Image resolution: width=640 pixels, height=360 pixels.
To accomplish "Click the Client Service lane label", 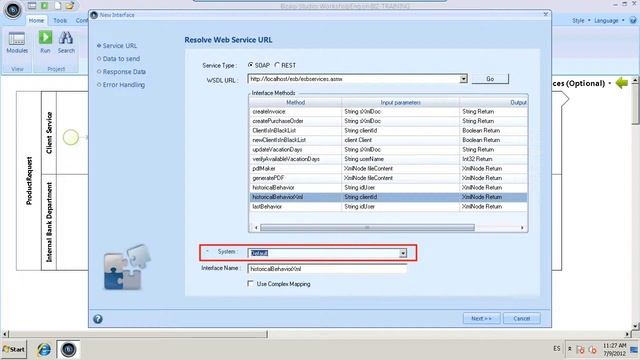I will click(x=49, y=133).
